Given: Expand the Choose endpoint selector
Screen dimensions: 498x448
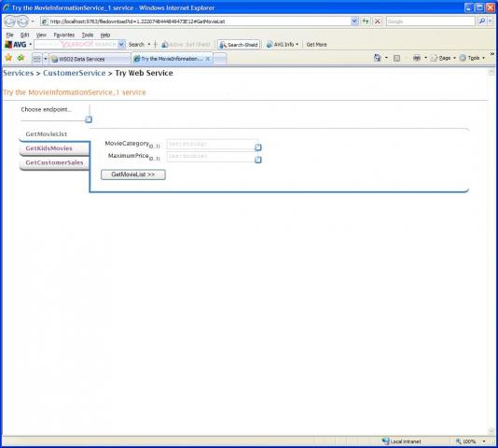Looking at the screenshot, I should (89, 119).
